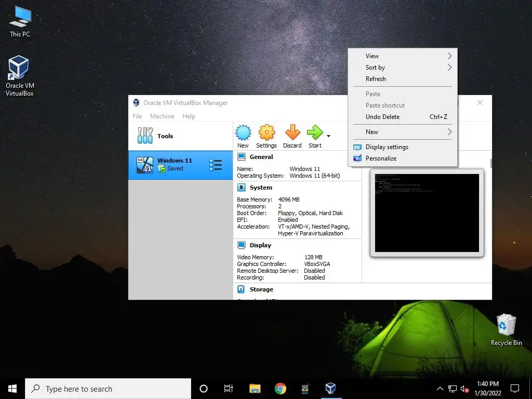
Task: Open the Windows Start menu
Action: (12, 389)
